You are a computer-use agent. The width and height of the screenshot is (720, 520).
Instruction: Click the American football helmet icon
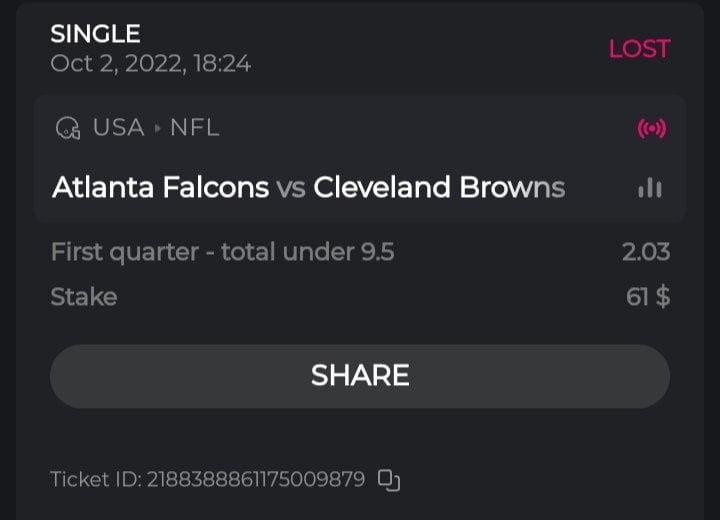point(68,128)
